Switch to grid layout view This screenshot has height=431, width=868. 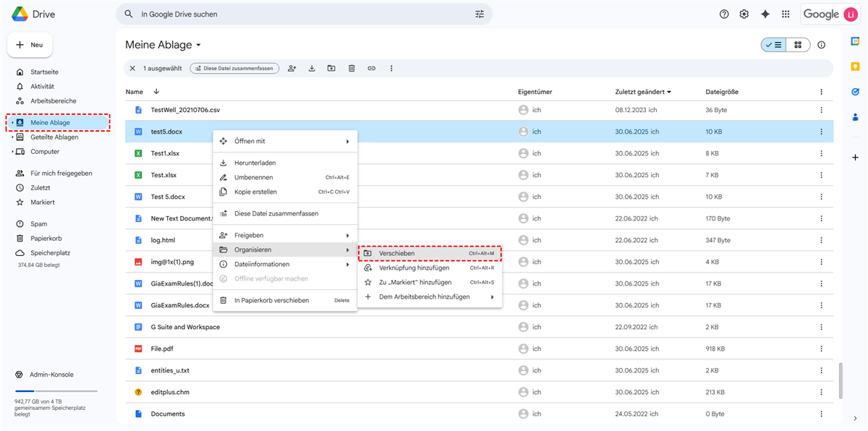(x=798, y=45)
